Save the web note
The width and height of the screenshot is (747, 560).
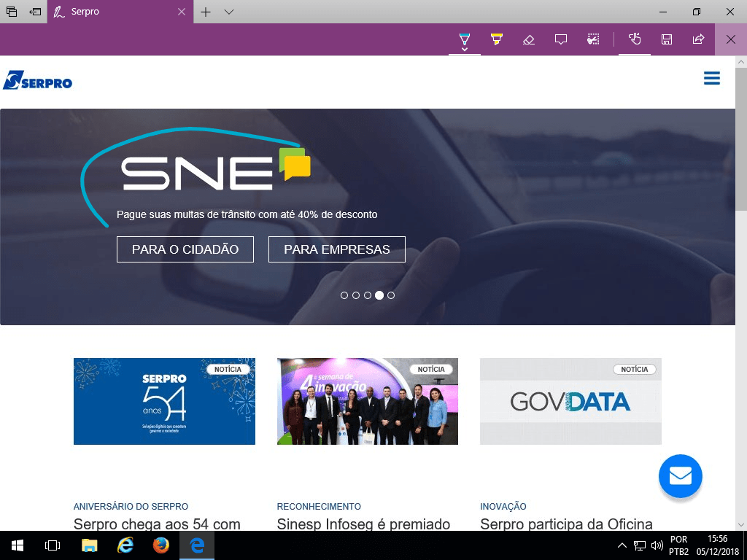667,39
